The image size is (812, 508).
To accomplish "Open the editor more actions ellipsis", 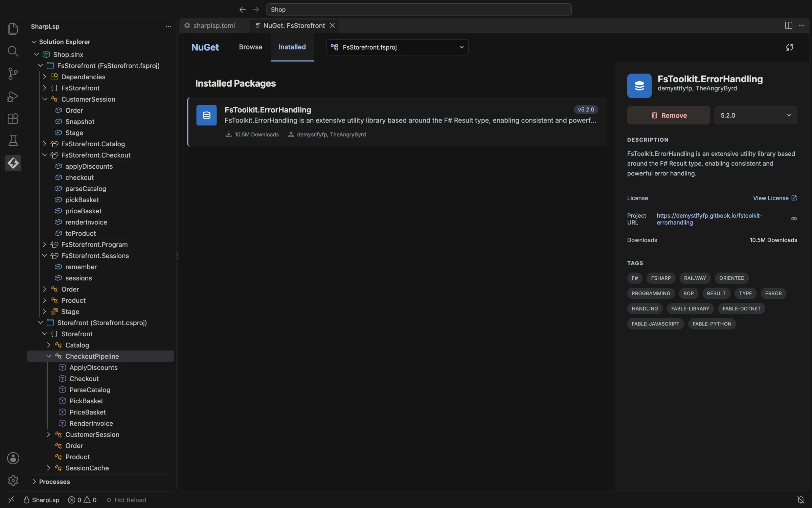I will (802, 26).
